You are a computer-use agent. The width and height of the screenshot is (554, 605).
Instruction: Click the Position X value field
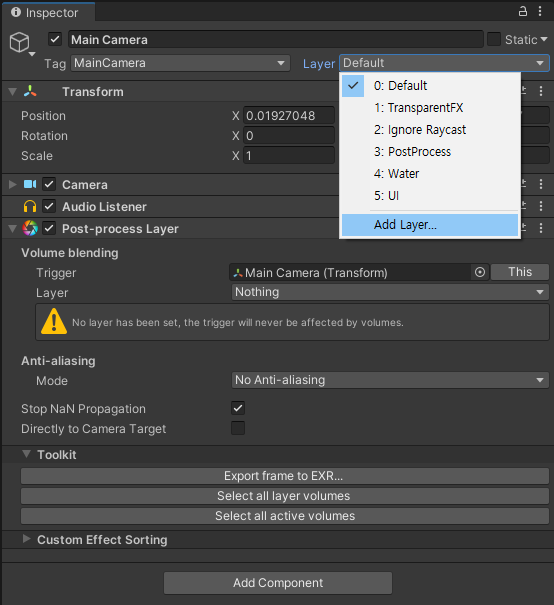(289, 116)
